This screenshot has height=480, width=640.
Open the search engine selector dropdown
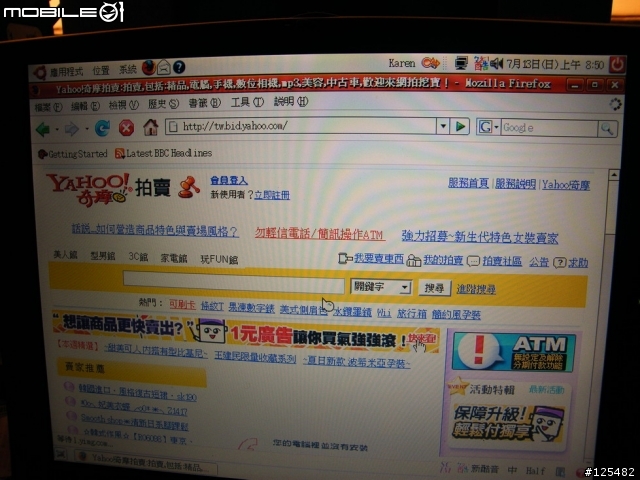[496, 127]
